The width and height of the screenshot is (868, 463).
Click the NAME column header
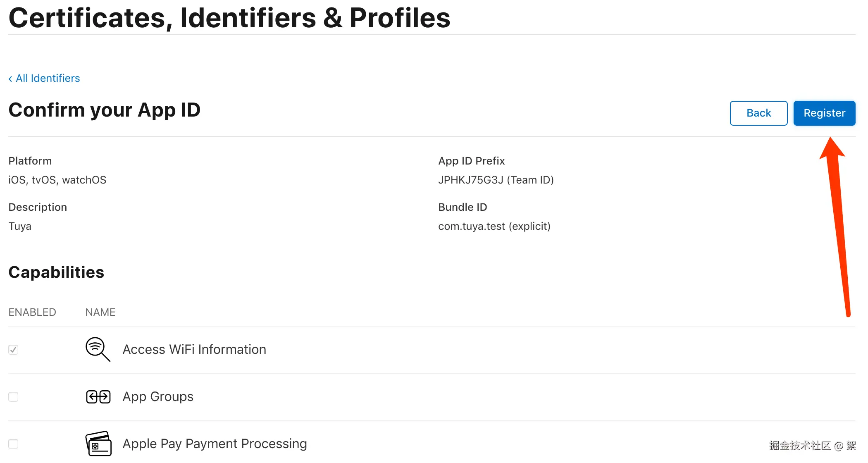pos(100,312)
